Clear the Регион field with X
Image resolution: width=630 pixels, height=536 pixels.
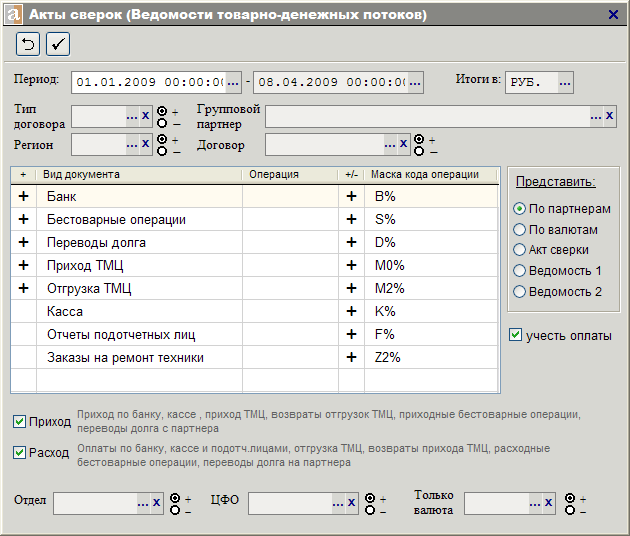point(145,144)
